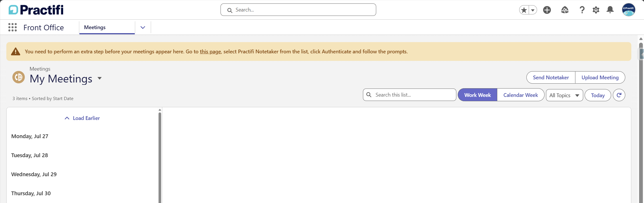Click the Favorites star icon

[x=524, y=10]
